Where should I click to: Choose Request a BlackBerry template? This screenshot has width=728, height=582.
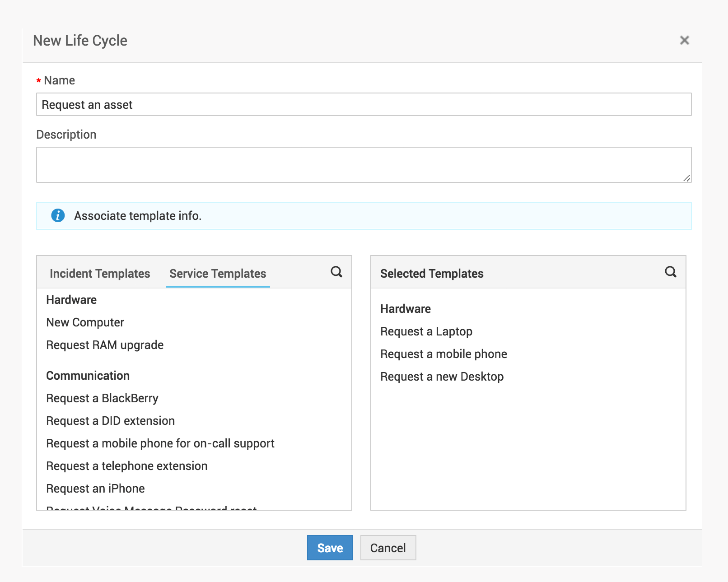click(x=103, y=398)
